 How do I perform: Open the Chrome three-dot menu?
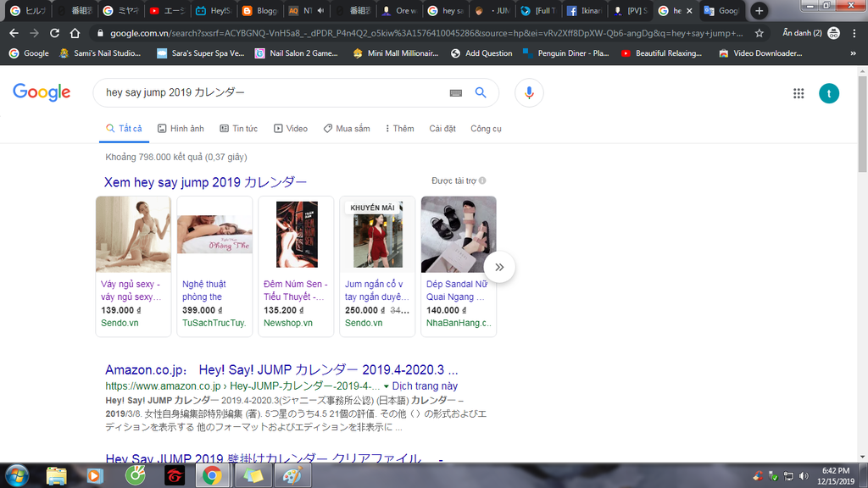click(x=854, y=33)
